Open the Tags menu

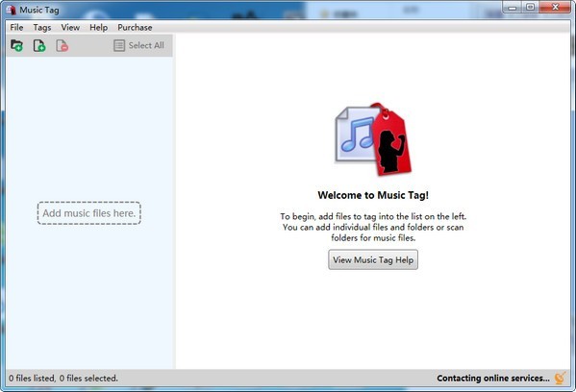tap(42, 28)
